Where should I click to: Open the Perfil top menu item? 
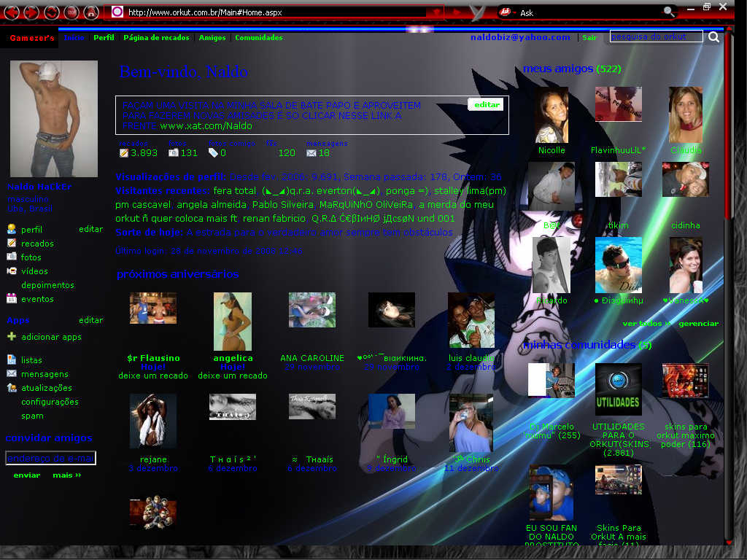(x=104, y=38)
